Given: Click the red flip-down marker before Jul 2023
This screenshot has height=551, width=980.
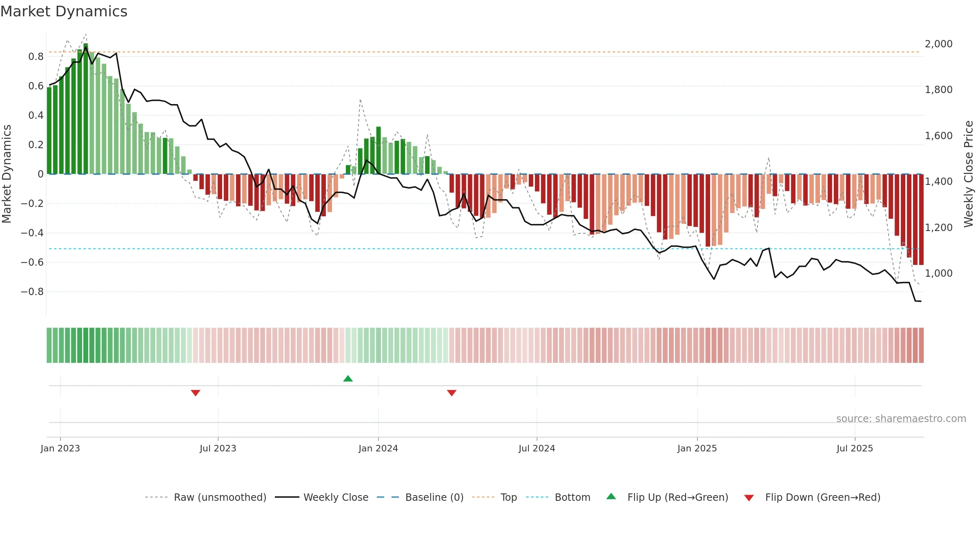Looking at the screenshot, I should pyautogui.click(x=196, y=393).
